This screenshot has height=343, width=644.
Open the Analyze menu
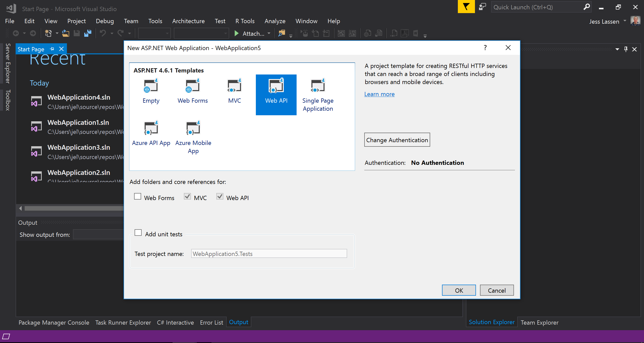pyautogui.click(x=275, y=21)
